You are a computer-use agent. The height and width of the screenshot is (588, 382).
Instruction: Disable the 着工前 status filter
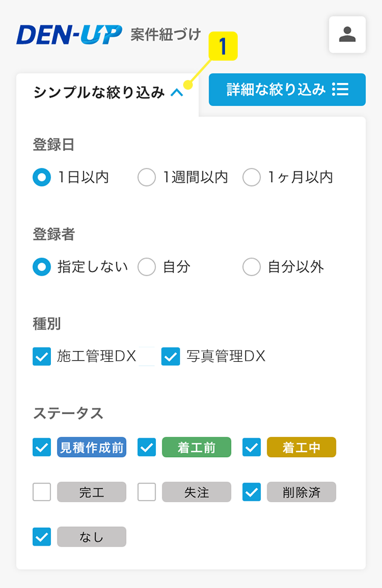click(x=146, y=447)
